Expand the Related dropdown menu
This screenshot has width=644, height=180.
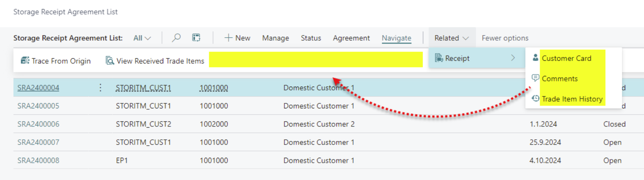point(452,38)
